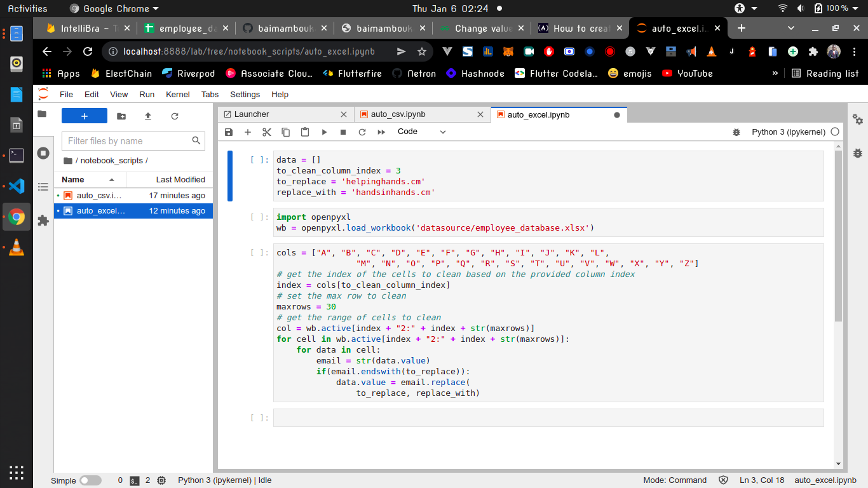Paste cells from the clipboard icon
Image resolution: width=868 pixels, height=488 pixels.
tap(304, 132)
